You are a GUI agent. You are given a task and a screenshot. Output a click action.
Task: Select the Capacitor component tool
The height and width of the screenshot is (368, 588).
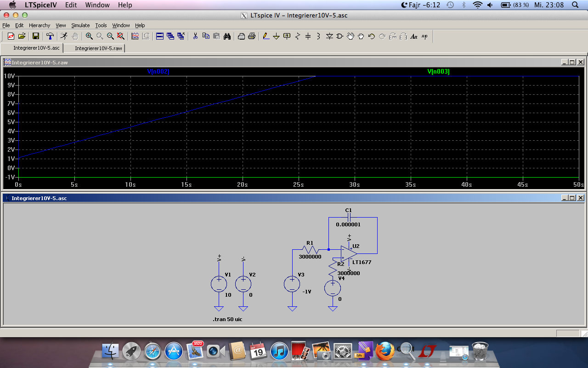coord(308,36)
